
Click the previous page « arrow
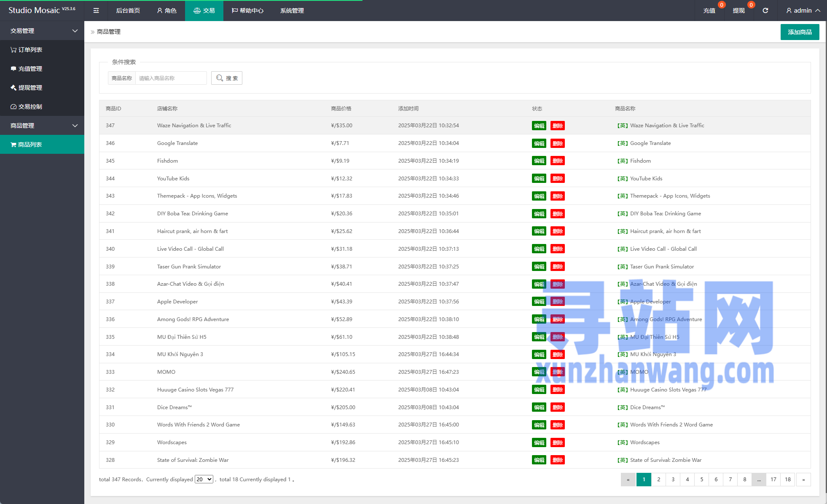[628, 480]
